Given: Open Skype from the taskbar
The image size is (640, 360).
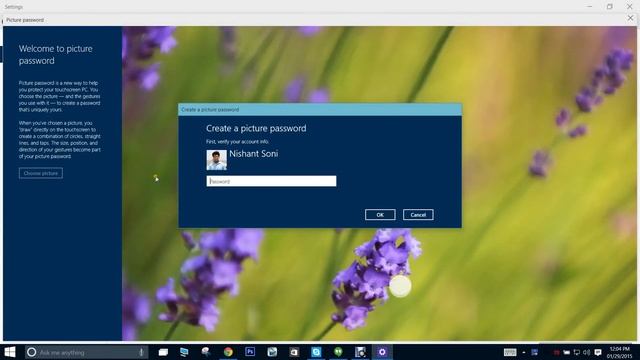Looking at the screenshot, I should 316,352.
